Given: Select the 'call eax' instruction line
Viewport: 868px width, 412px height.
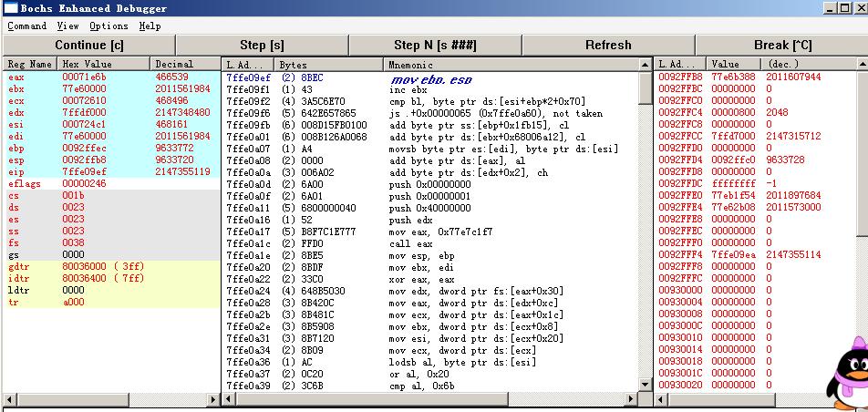Looking at the screenshot, I should point(430,244).
